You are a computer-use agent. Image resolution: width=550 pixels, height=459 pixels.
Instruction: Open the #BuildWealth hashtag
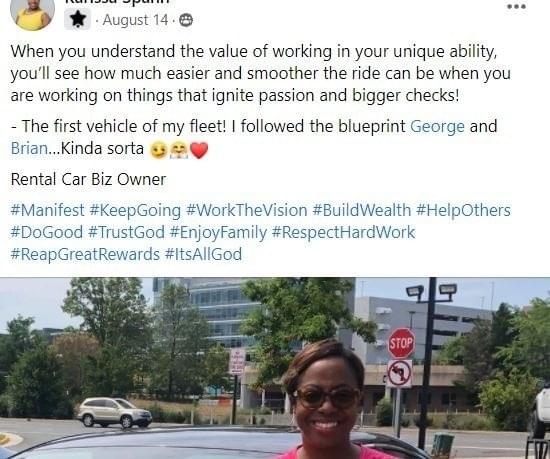(362, 210)
